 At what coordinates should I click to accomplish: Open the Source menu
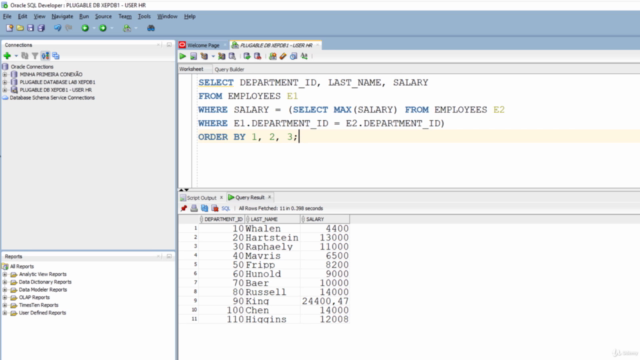point(103,16)
